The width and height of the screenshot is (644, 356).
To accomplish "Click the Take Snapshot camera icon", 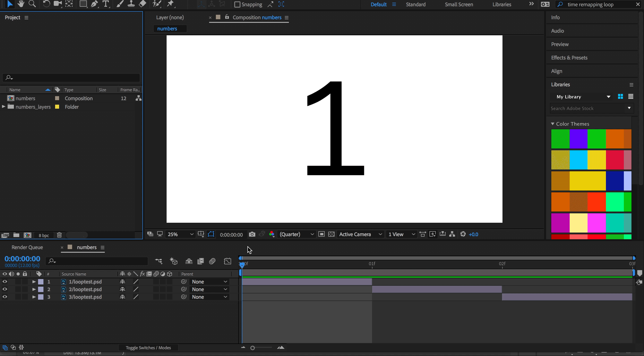I will point(252,234).
